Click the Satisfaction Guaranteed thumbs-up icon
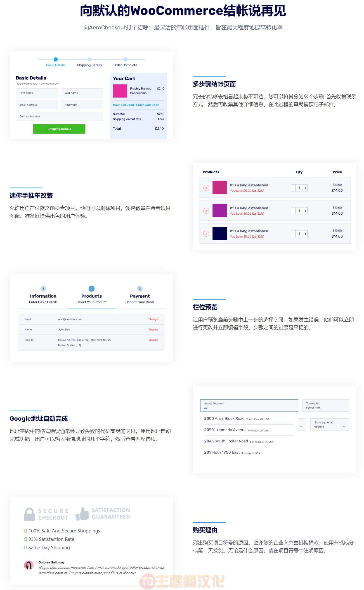 pos(82,514)
